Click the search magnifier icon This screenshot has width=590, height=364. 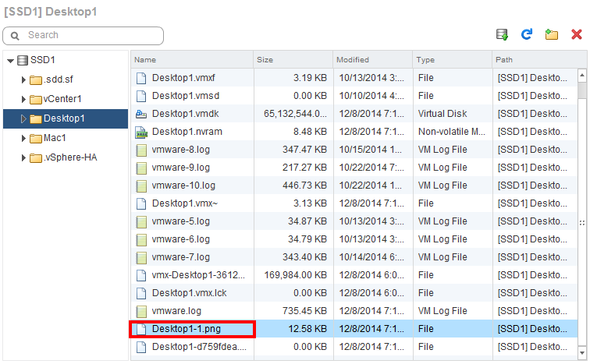[x=15, y=36]
